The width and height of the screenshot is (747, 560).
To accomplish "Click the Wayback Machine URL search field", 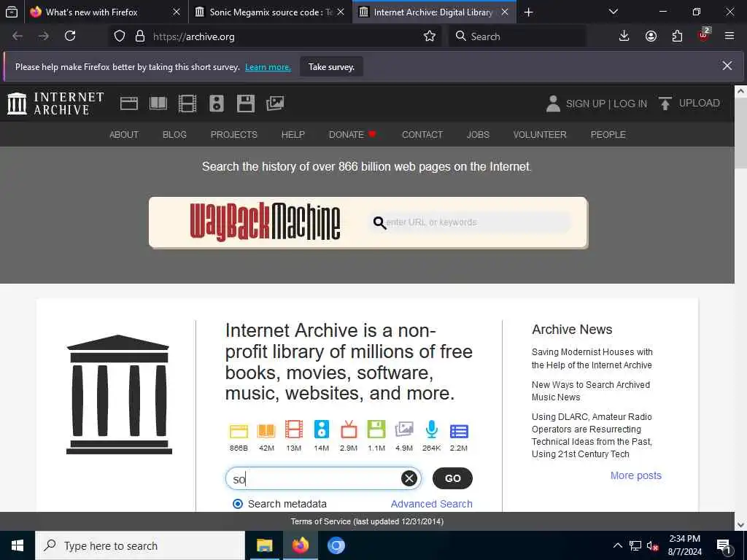I will tap(469, 222).
